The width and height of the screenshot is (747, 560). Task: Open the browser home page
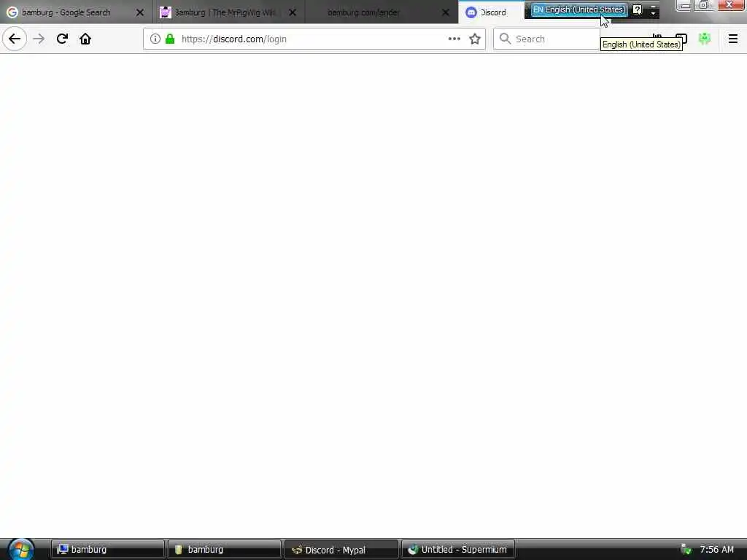85,39
